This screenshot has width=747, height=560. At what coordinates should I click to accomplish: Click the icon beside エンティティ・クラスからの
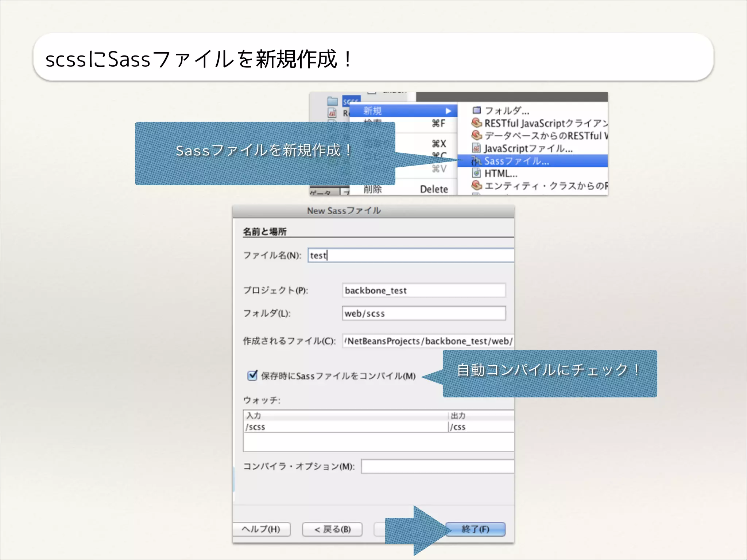pyautogui.click(x=476, y=185)
